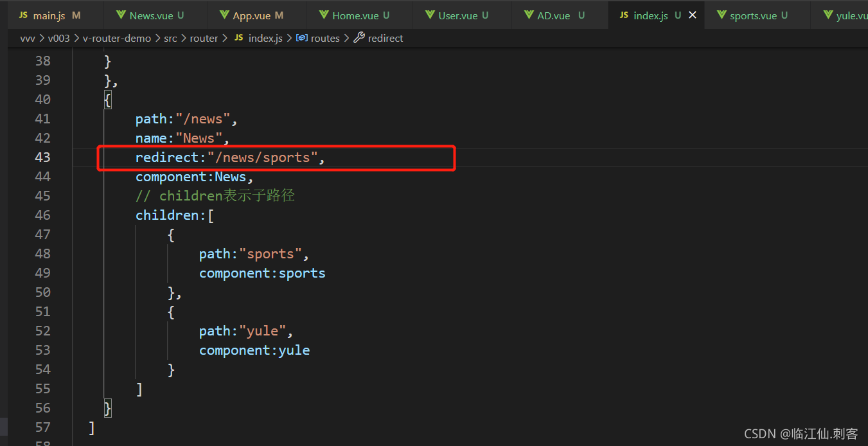Open the index.js breadcrumb file list
This screenshot has width=868, height=446.
[265, 39]
